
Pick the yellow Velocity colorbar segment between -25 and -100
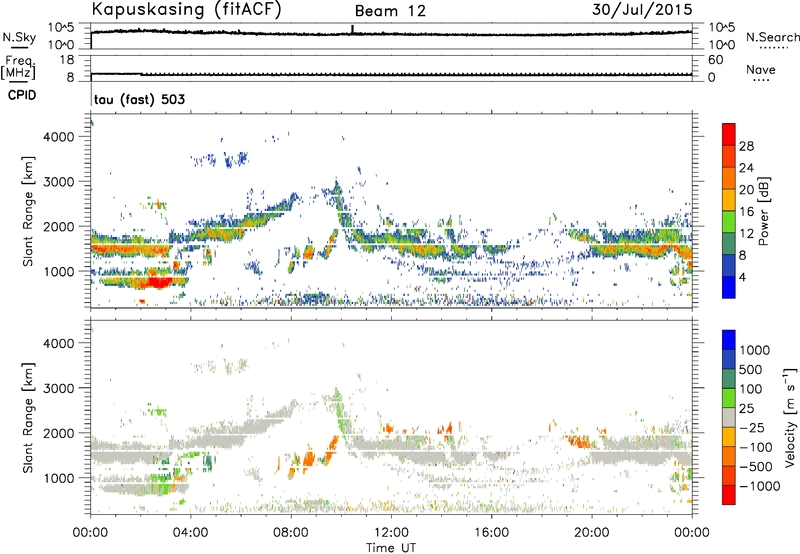click(729, 437)
